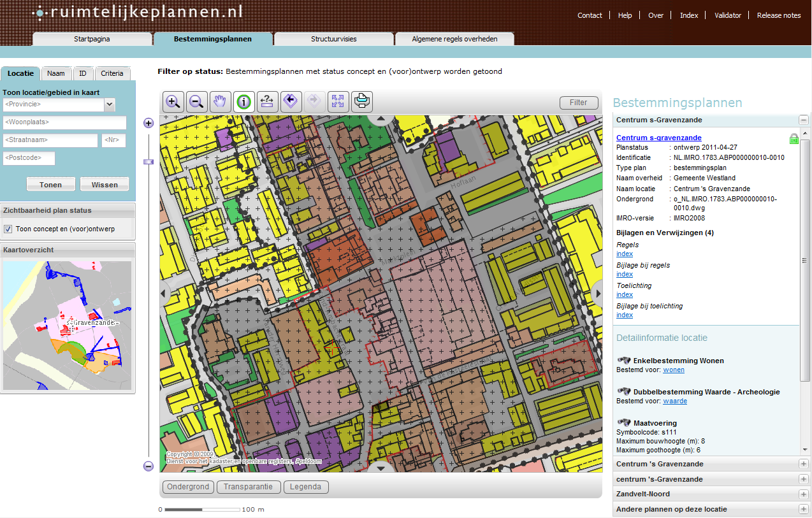Expand Andere plannen op deze locatie

[803, 510]
